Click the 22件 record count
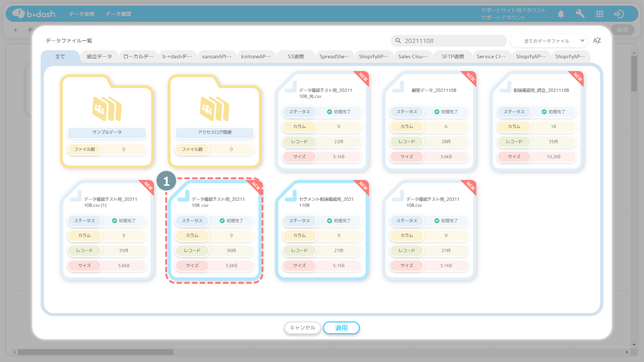This screenshot has height=362, width=644. 339,142
